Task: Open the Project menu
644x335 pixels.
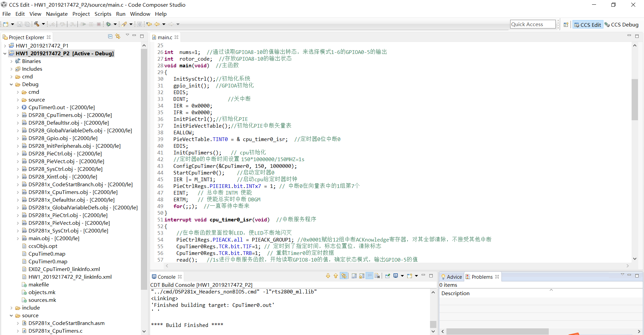Action: point(81,14)
